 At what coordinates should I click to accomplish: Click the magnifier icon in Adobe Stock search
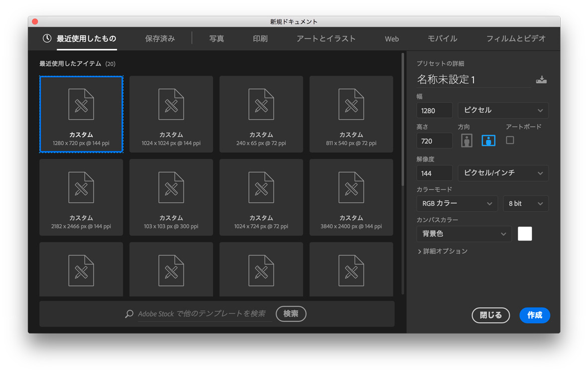[x=129, y=314]
